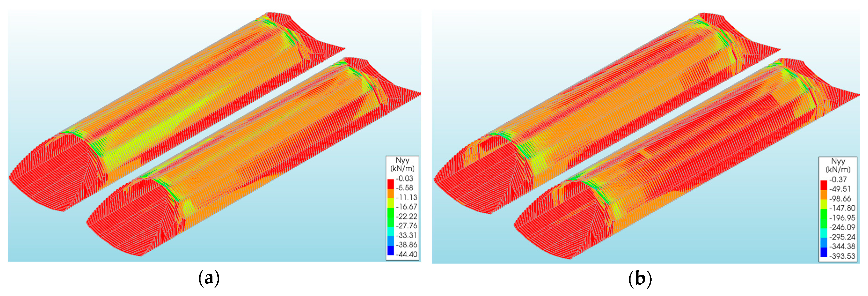Click the Nyy (kN/m) title in left legend
Image resolution: width=868 pixels, height=296 pixels.
tap(402, 165)
